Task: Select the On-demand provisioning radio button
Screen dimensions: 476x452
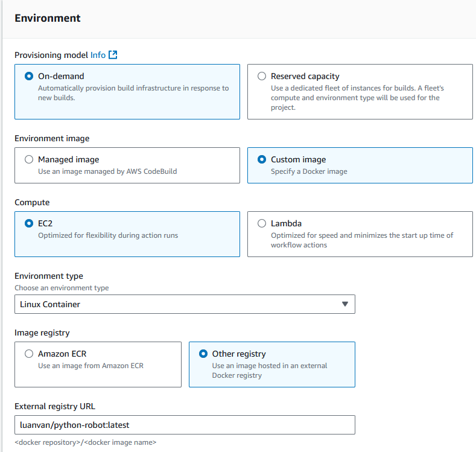Action: point(28,77)
